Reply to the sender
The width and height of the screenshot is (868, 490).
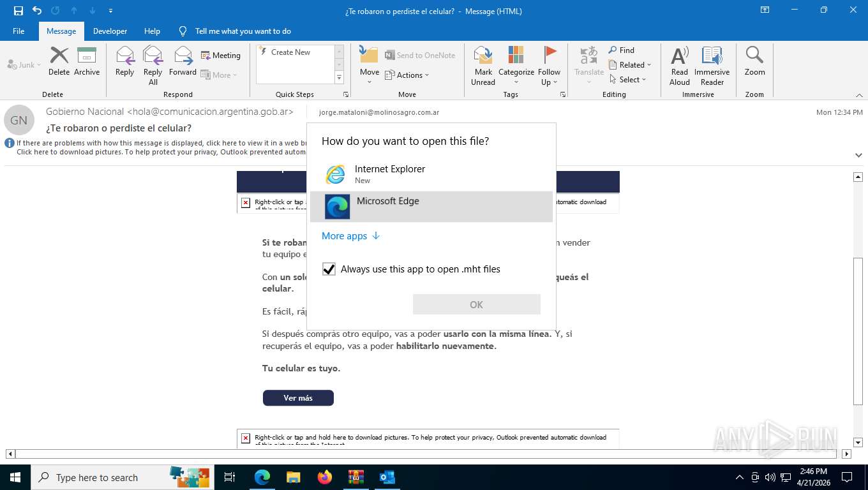124,61
